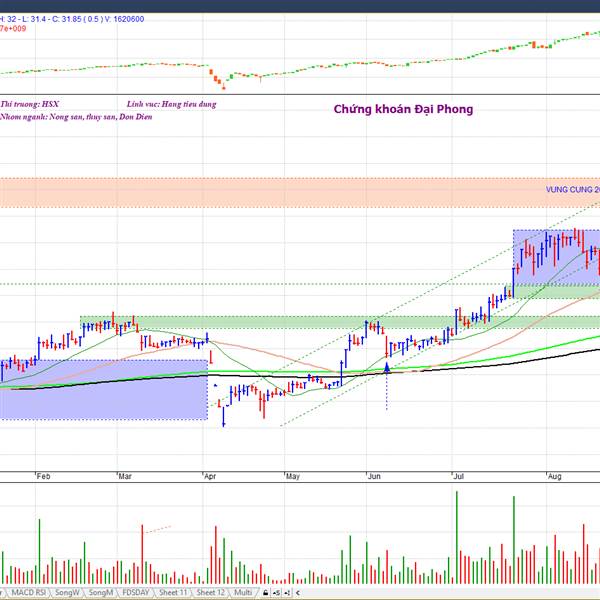Click the 'Apr' date axis label
The image size is (600, 600).
(210, 476)
